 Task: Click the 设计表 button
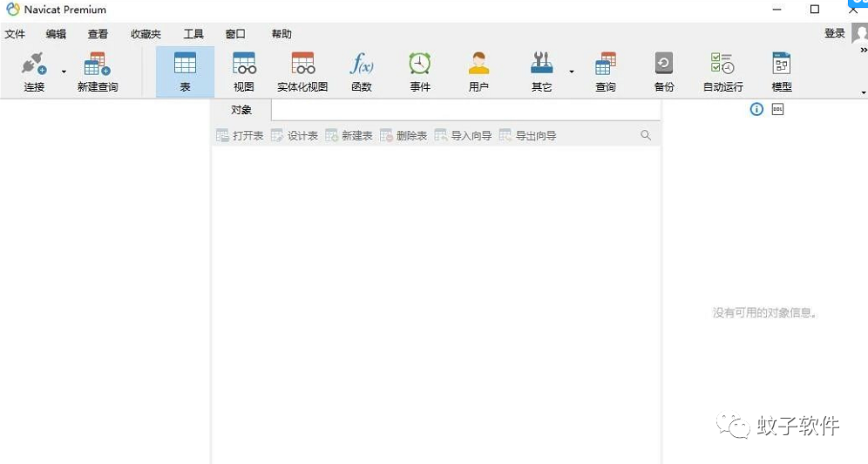pos(295,136)
